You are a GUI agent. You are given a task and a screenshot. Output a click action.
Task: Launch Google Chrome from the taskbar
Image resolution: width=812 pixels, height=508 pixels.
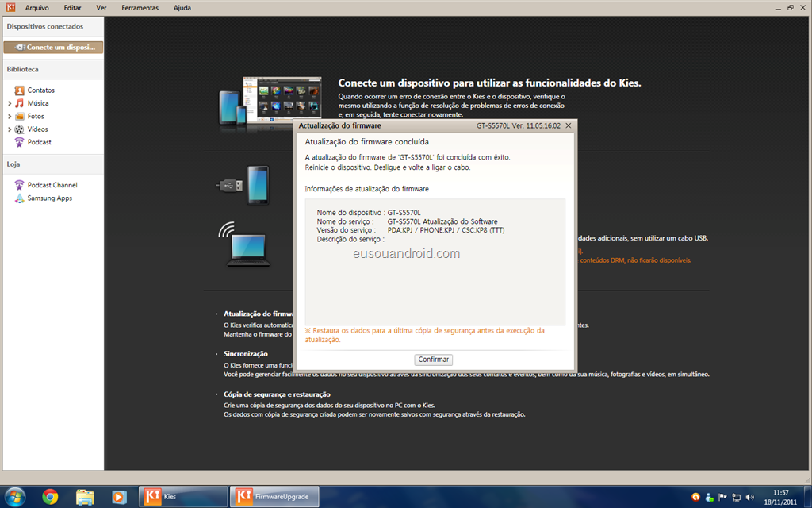click(x=50, y=497)
